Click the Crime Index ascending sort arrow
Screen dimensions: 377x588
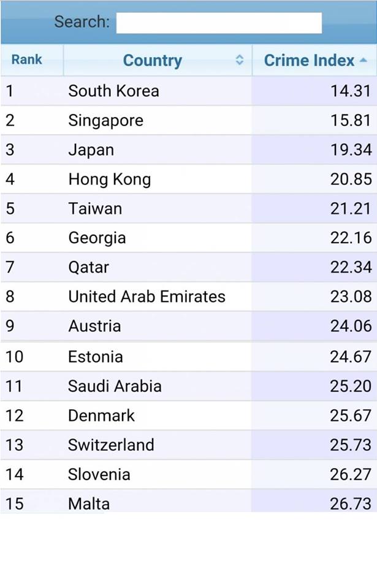[x=363, y=60]
